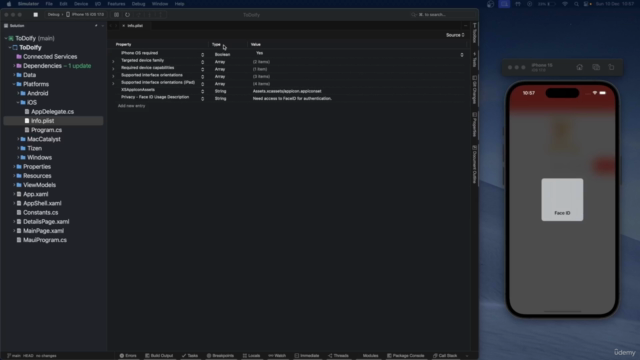Select the ViewModels folder
640x360 pixels.
[x=39, y=185]
